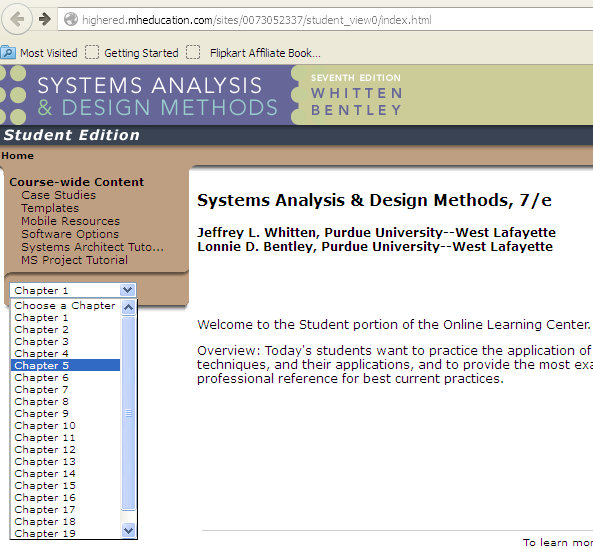Click the address bar URL field
This screenshot has width=593, height=549.
click(x=325, y=19)
